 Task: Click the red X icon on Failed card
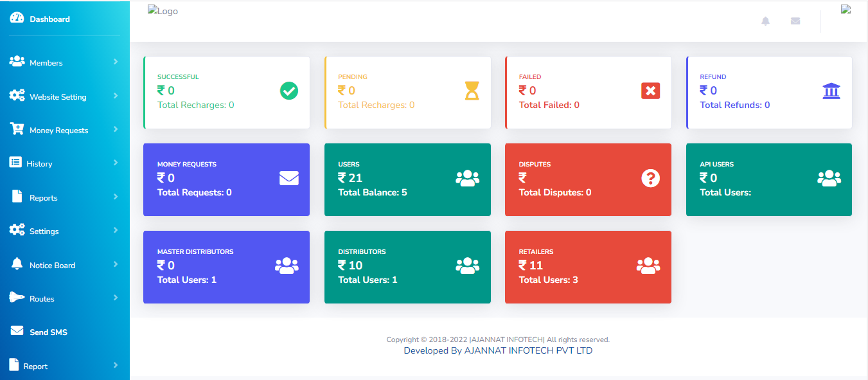click(x=651, y=91)
